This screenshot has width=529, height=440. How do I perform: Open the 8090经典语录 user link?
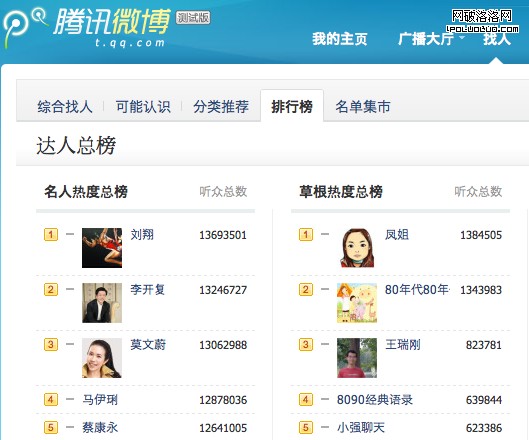pyautogui.click(x=375, y=400)
